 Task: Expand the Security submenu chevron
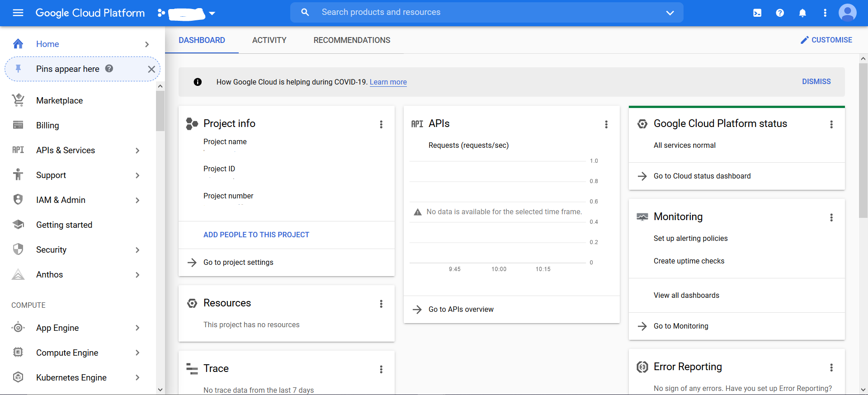(x=137, y=250)
